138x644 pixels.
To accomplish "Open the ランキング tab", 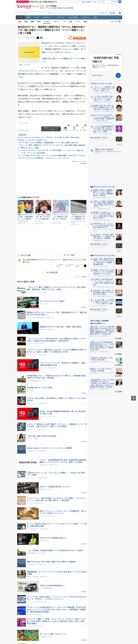I will coord(86,17).
